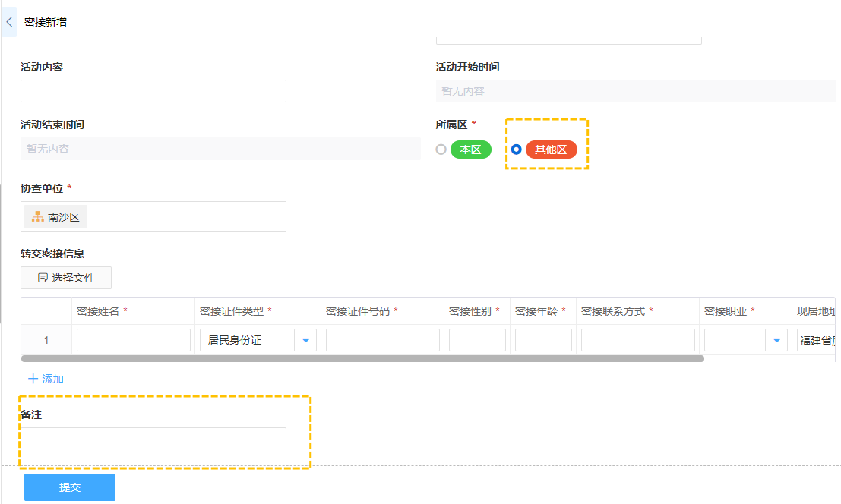
Task: Focus the 活动内容 text field
Action: [x=153, y=91]
